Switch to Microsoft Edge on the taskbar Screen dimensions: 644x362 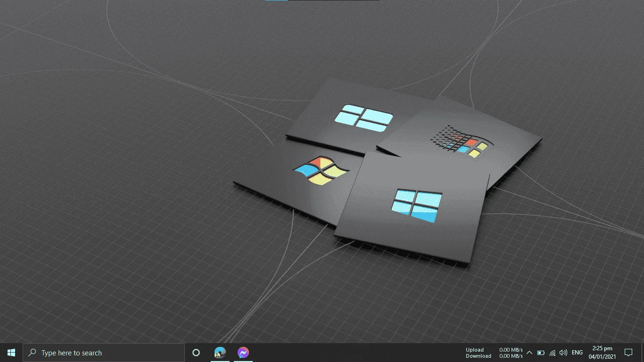pos(220,353)
